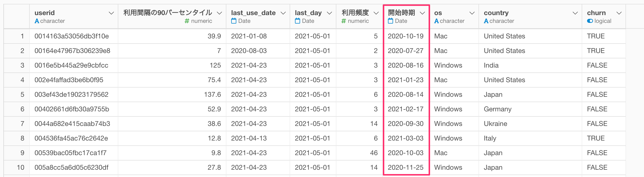Open the churn column dropdown chevron

pyautogui.click(x=619, y=13)
